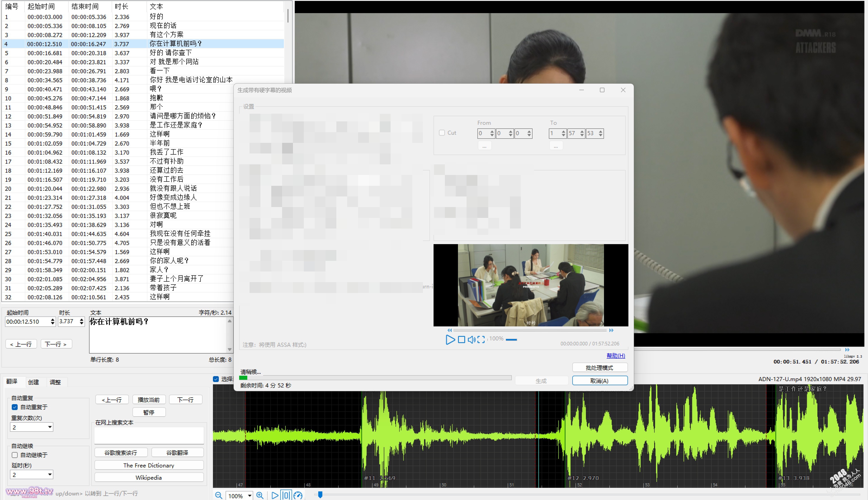Screen dimensions: 868x500
Task: Step the To seconds spinner showing 53
Action: (x=601, y=133)
